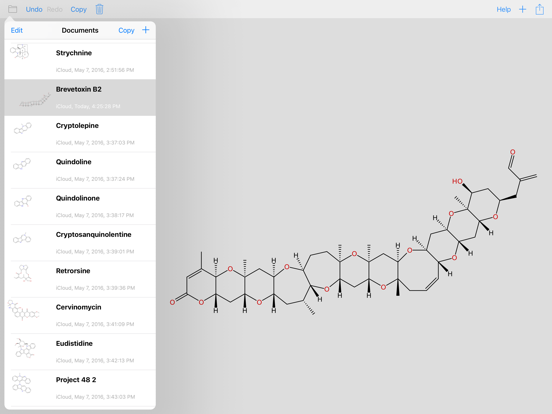Viewport: 552px width, 414px height.
Task: Select the Retrorsine structure thumbnail
Action: tap(23, 274)
